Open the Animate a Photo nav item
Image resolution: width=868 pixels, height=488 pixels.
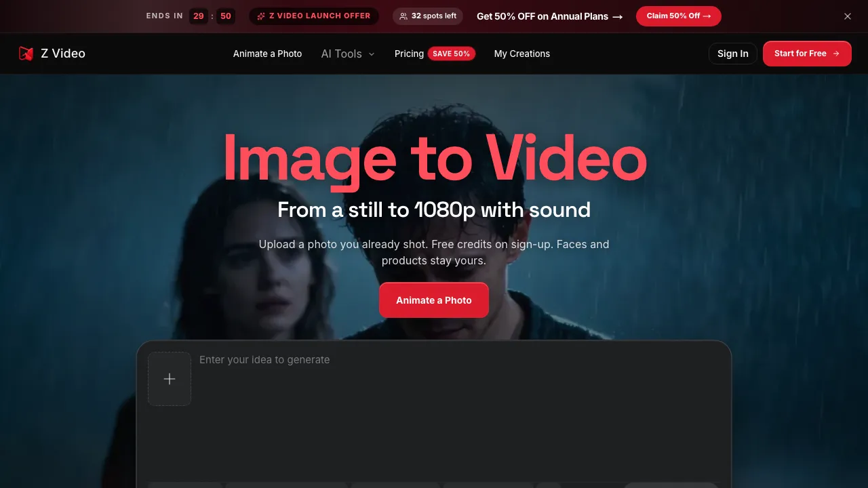pos(267,54)
